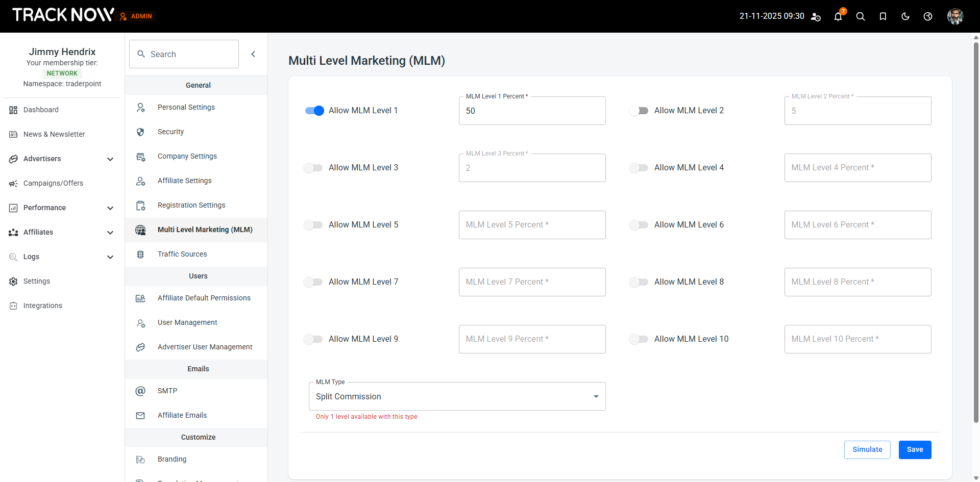Open the notifications bell icon
The image size is (980, 482).
[838, 16]
